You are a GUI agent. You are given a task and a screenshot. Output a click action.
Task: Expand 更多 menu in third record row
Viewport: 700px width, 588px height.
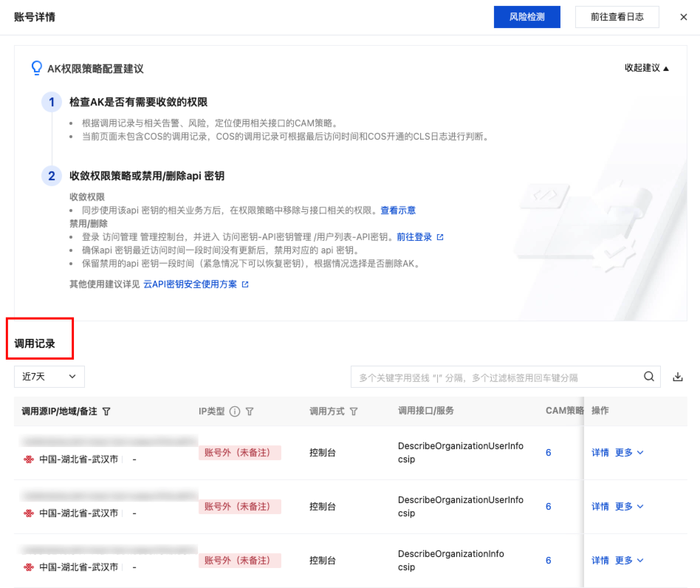tap(629, 561)
